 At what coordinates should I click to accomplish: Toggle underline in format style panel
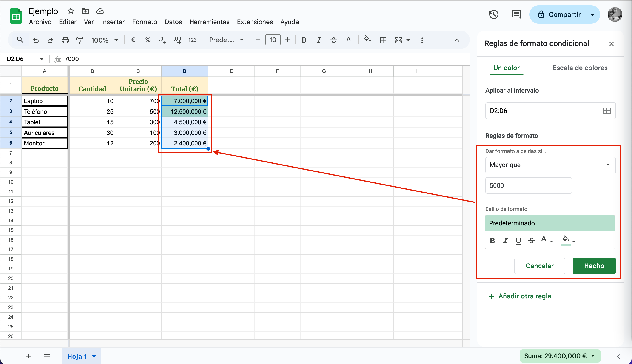(x=518, y=241)
